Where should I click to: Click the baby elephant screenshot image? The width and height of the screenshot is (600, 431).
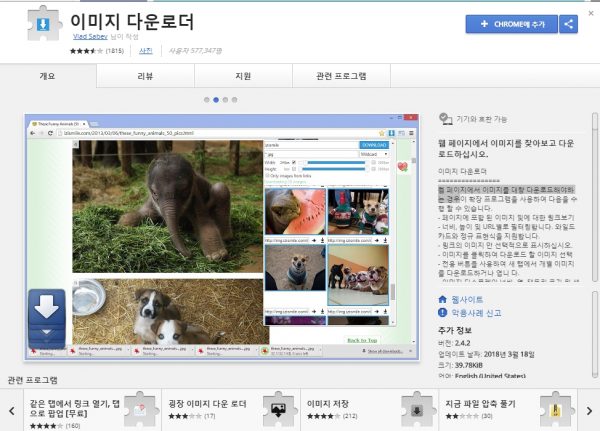coord(168,206)
